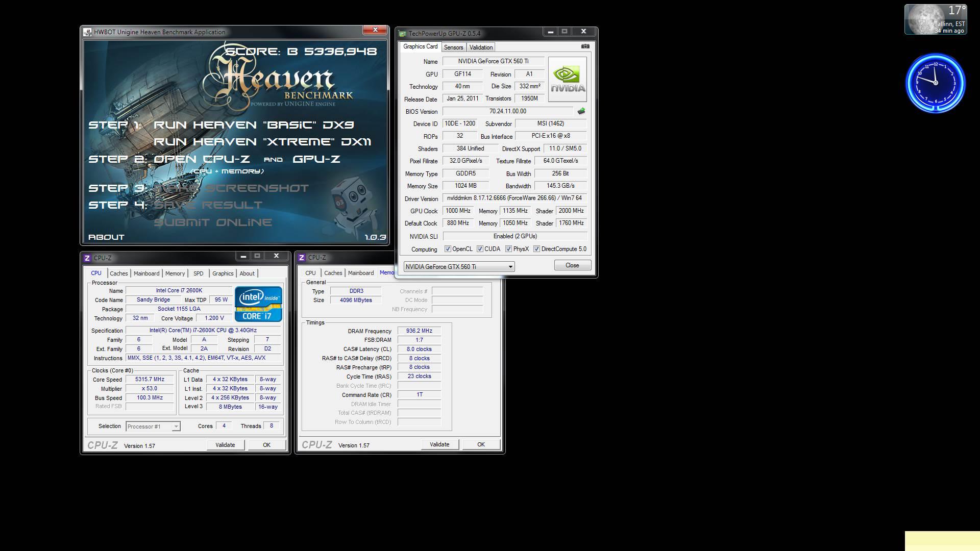The height and width of the screenshot is (551, 980).
Task: Toggle the OpenCL checkbox
Action: click(x=448, y=249)
